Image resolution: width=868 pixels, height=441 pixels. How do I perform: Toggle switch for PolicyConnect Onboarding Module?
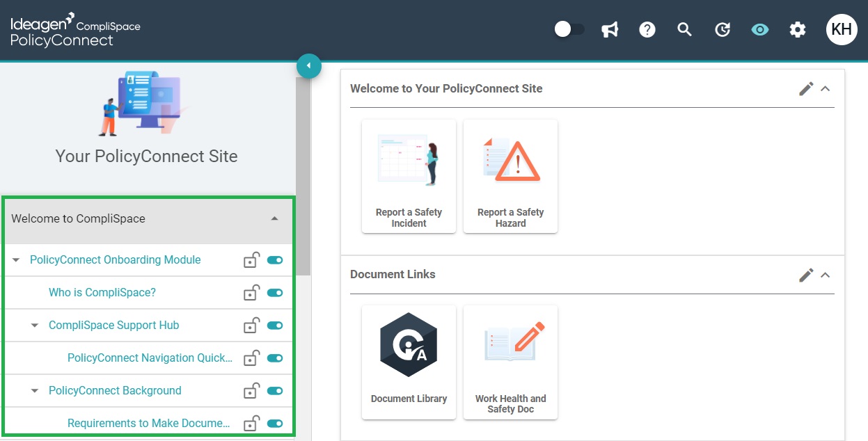click(x=275, y=260)
